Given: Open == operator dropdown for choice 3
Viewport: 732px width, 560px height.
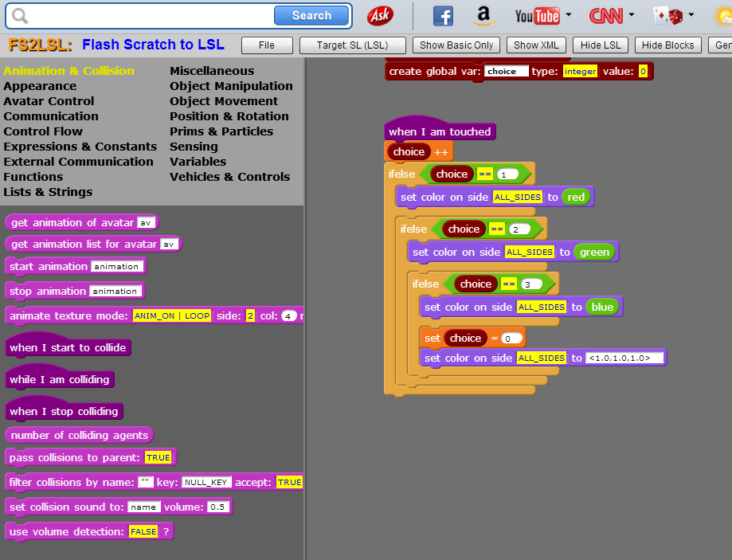Looking at the screenshot, I should (509, 284).
